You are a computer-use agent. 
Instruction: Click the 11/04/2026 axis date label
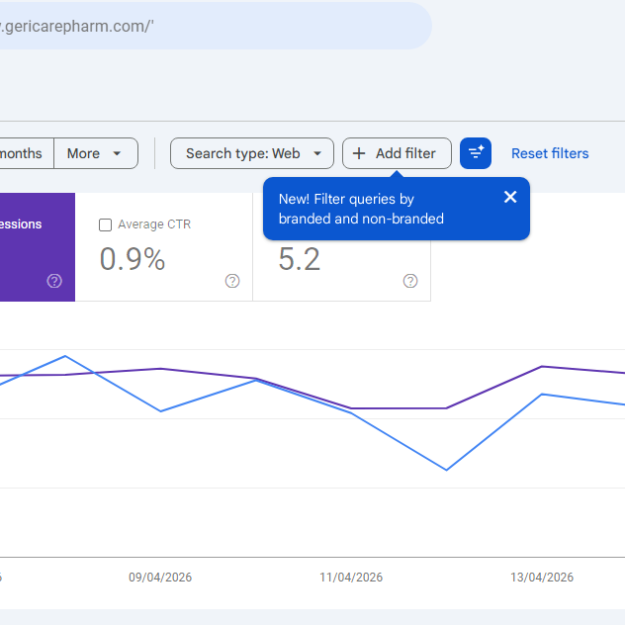351,577
